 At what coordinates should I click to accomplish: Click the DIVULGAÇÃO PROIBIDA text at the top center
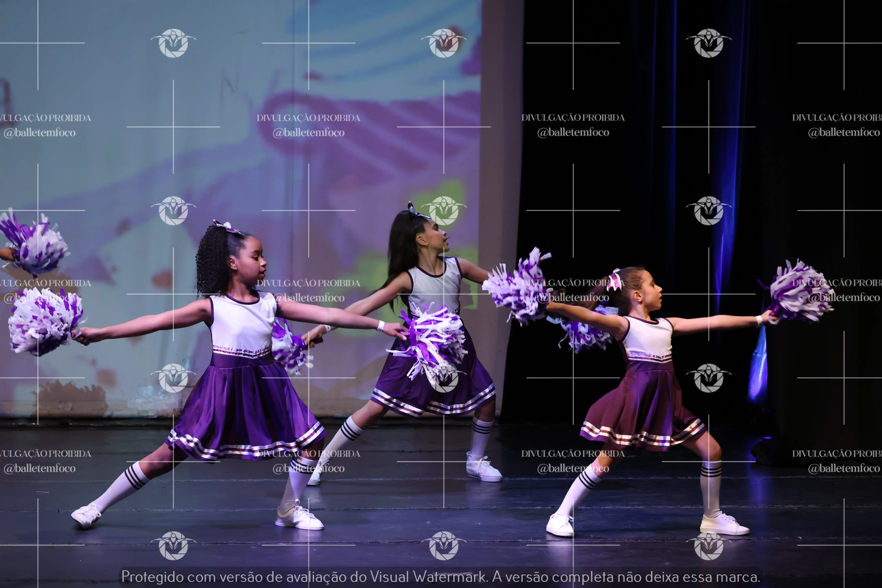(x=308, y=118)
